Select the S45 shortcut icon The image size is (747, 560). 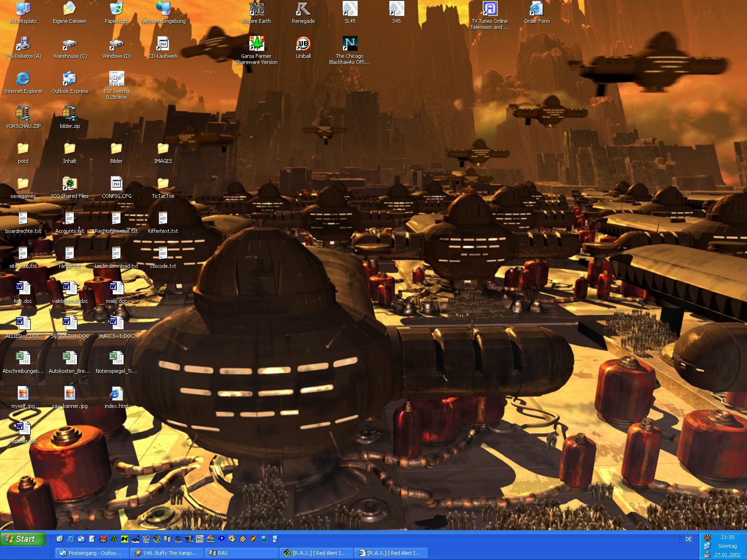click(396, 13)
